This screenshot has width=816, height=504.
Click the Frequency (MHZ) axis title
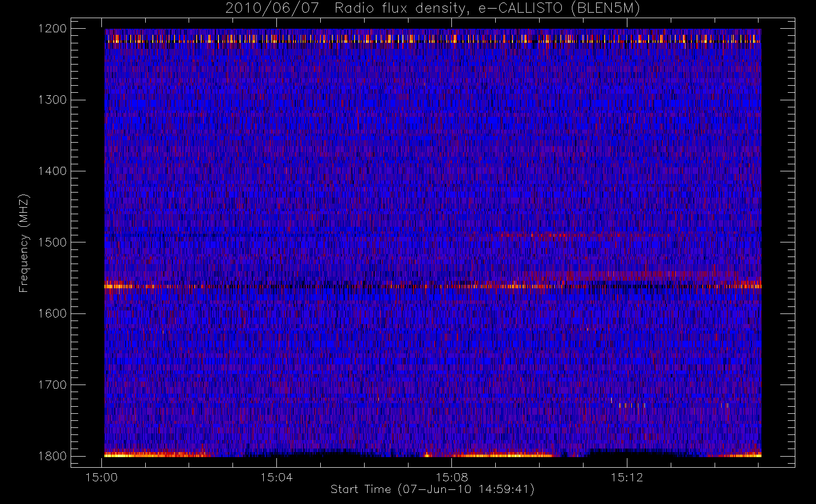pyautogui.click(x=24, y=243)
